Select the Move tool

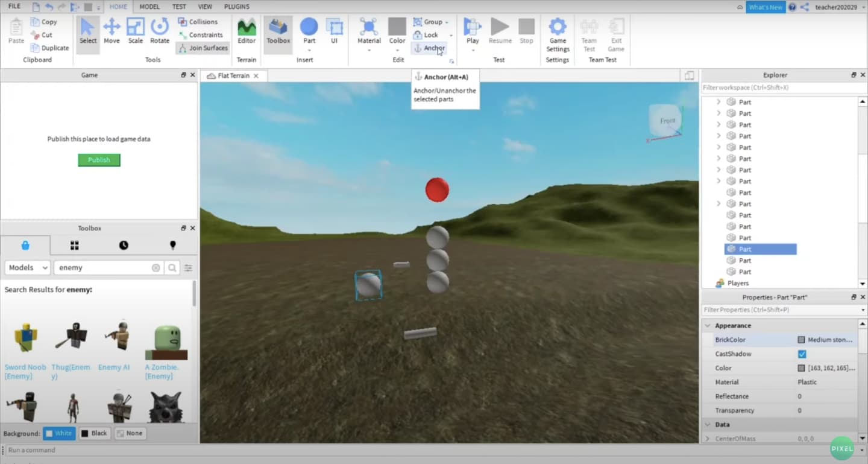coord(112,31)
